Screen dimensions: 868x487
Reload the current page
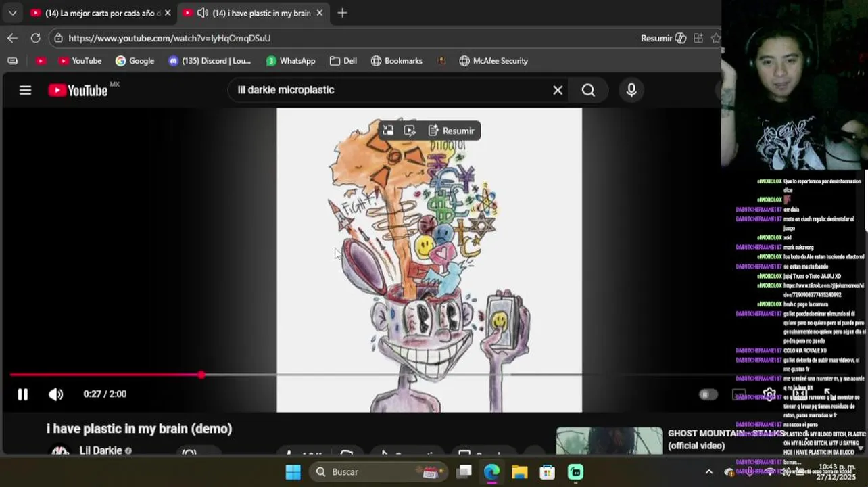(35, 38)
